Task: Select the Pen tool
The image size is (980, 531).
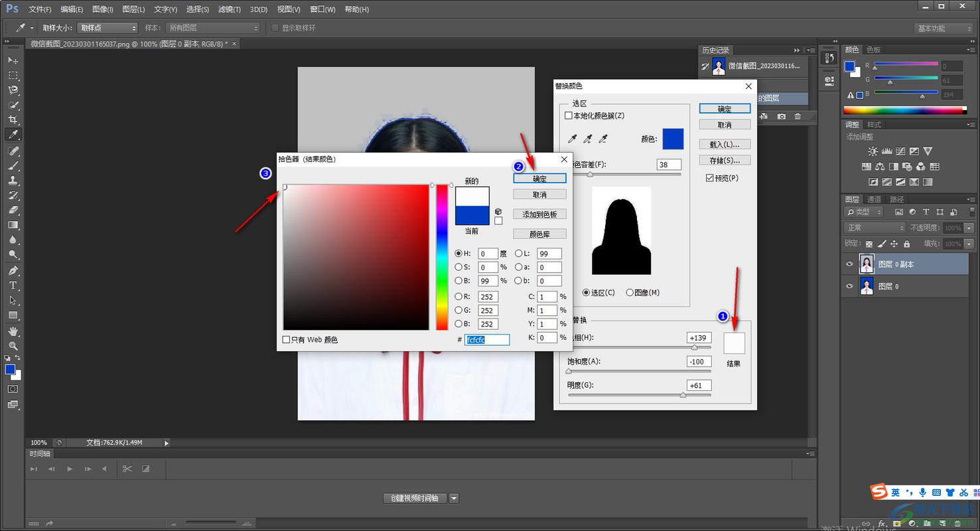Action: point(13,271)
